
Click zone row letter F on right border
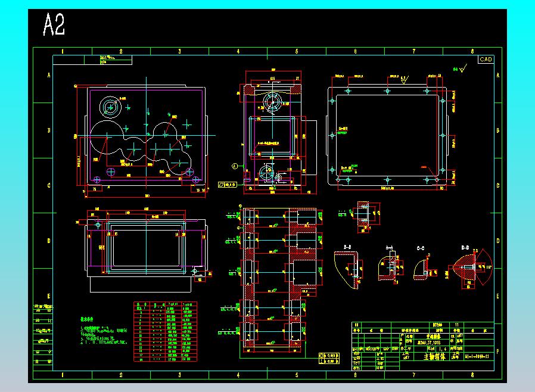[498, 351]
